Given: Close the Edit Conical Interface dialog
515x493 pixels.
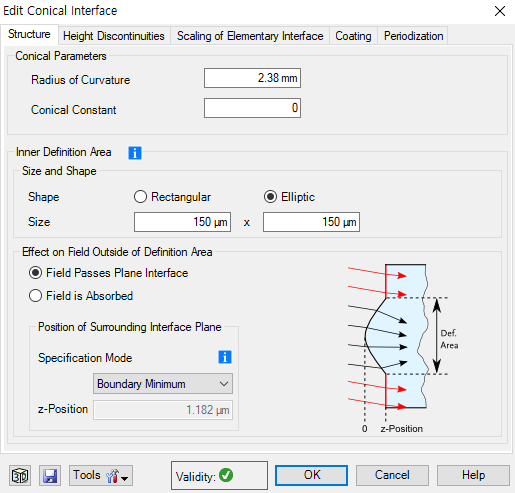Looking at the screenshot, I should tap(500, 11).
